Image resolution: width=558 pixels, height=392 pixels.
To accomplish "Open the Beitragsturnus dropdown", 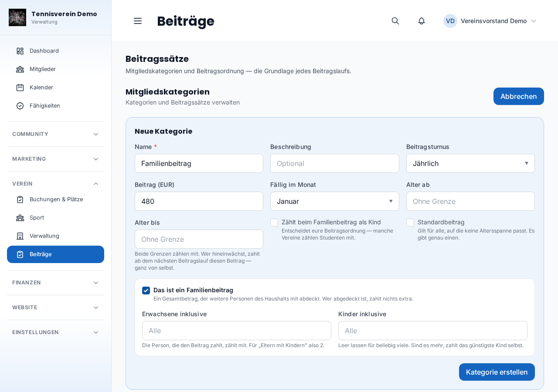I will 470,163.
